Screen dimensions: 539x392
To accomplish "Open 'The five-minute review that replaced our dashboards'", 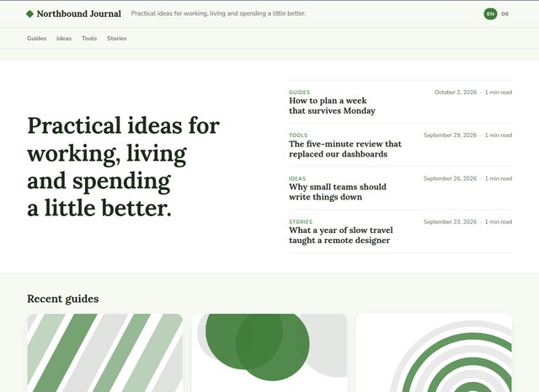I will pos(345,149).
